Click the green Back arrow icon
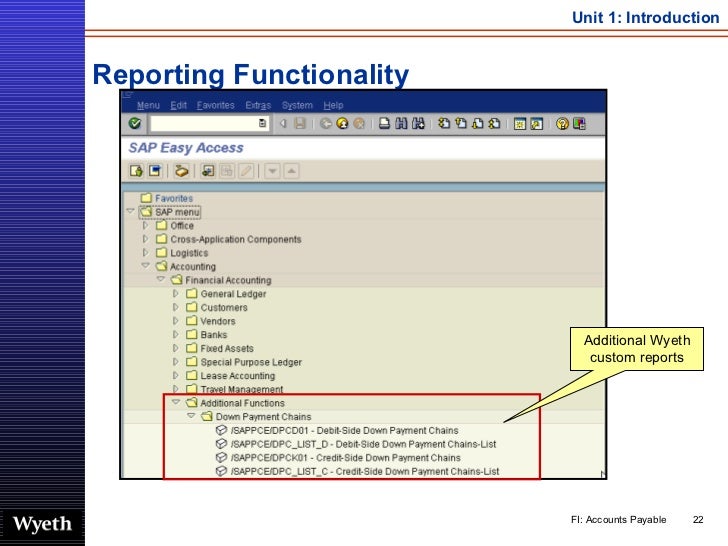Viewport: 728px width, 546px height. click(326, 124)
